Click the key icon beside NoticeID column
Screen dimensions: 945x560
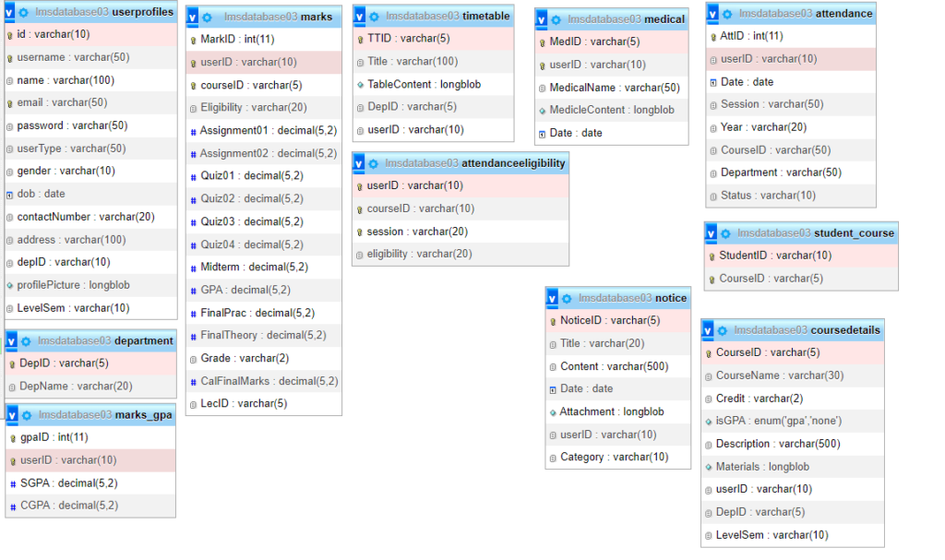[x=553, y=321]
